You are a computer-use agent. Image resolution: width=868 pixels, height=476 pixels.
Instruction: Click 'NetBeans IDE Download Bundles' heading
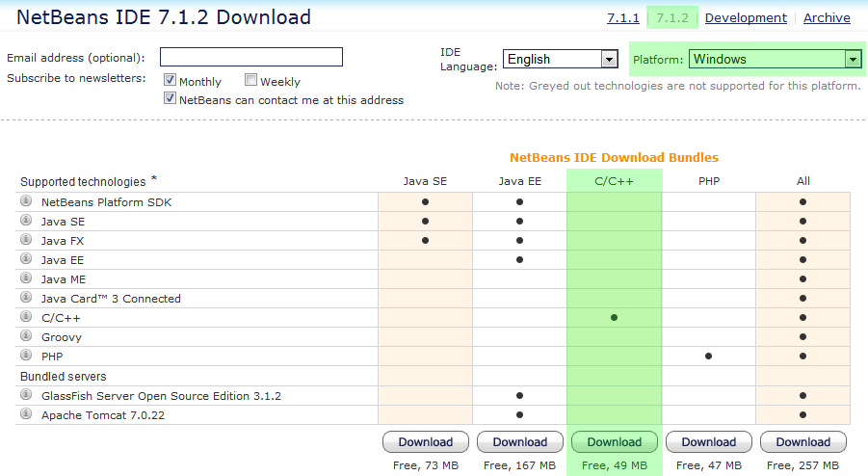pyautogui.click(x=614, y=157)
